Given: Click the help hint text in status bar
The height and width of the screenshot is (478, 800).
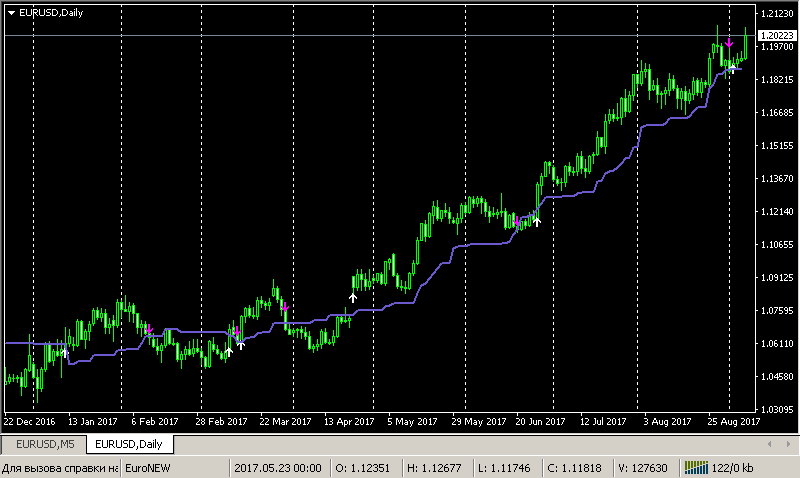Looking at the screenshot, I should (x=60, y=468).
